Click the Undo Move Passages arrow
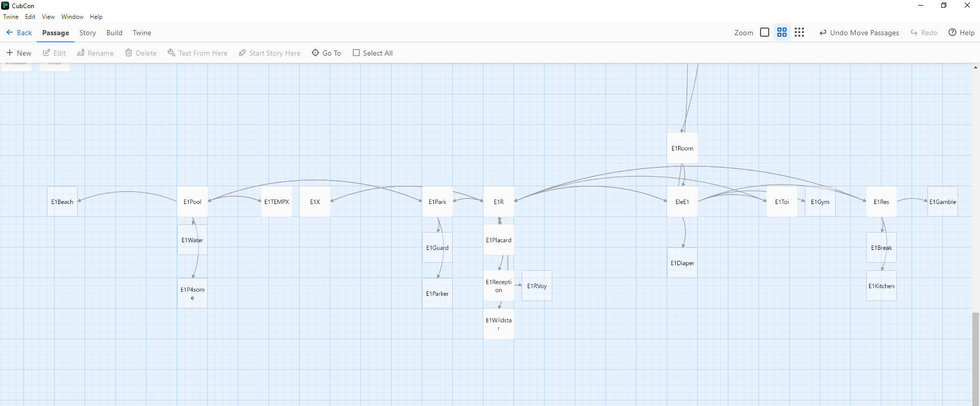The height and width of the screenshot is (406, 980). point(823,33)
